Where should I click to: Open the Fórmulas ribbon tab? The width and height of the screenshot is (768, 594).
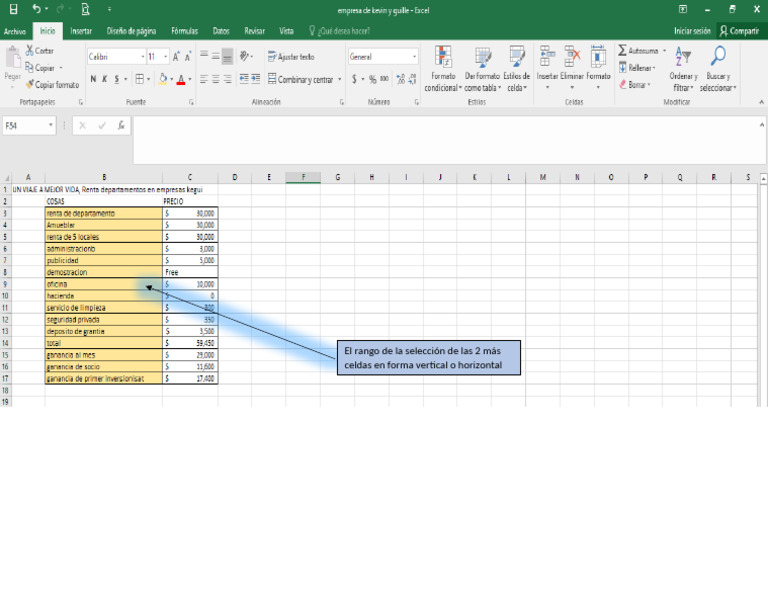[184, 31]
